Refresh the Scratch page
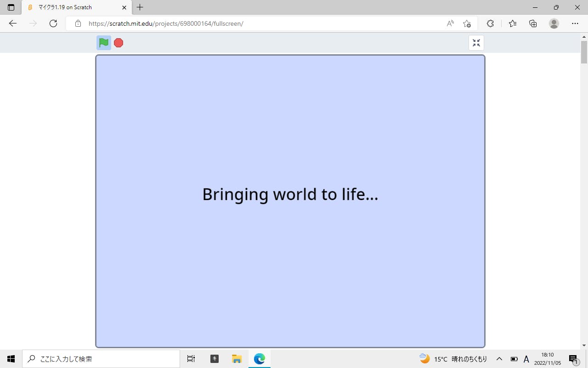588x368 pixels. tap(53, 23)
